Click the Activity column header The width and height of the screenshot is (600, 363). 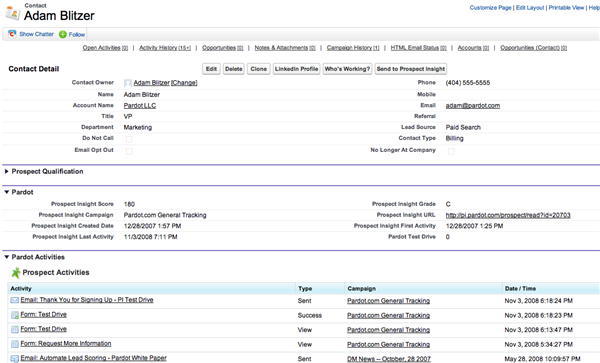152,288
